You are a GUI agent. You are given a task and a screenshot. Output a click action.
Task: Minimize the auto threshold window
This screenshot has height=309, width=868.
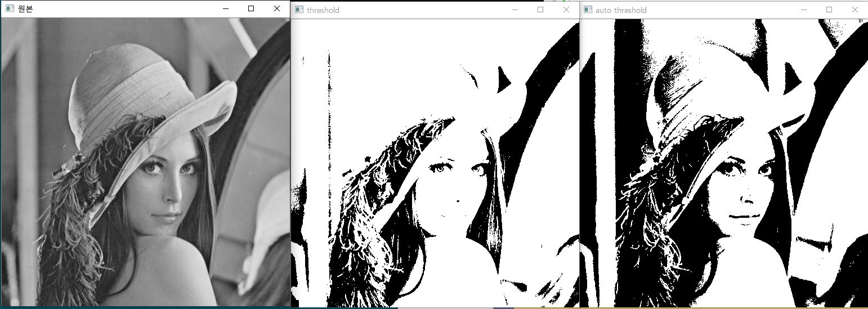(x=803, y=10)
